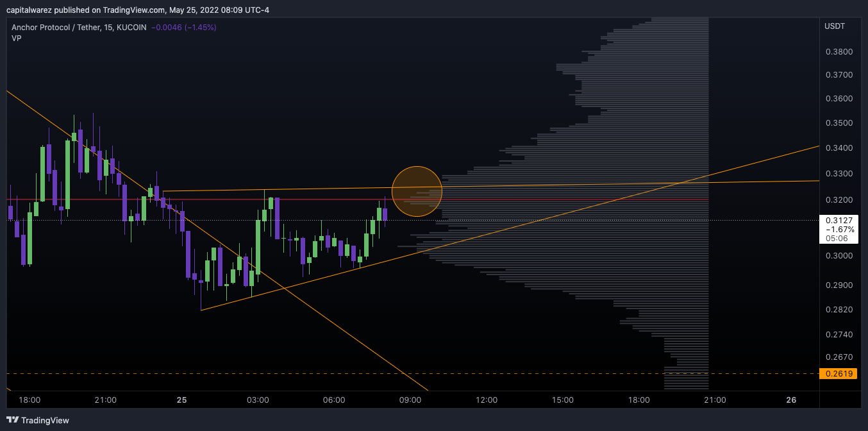
Task: Click the 06:00 time axis label
Action: click(x=335, y=400)
